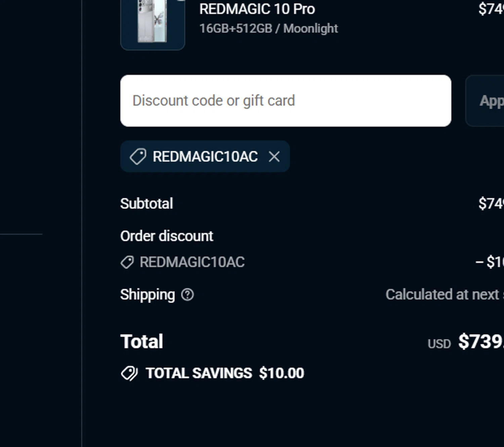Viewport: 504px width, 447px height.
Task: Click the Order discount heading
Action: [167, 236]
